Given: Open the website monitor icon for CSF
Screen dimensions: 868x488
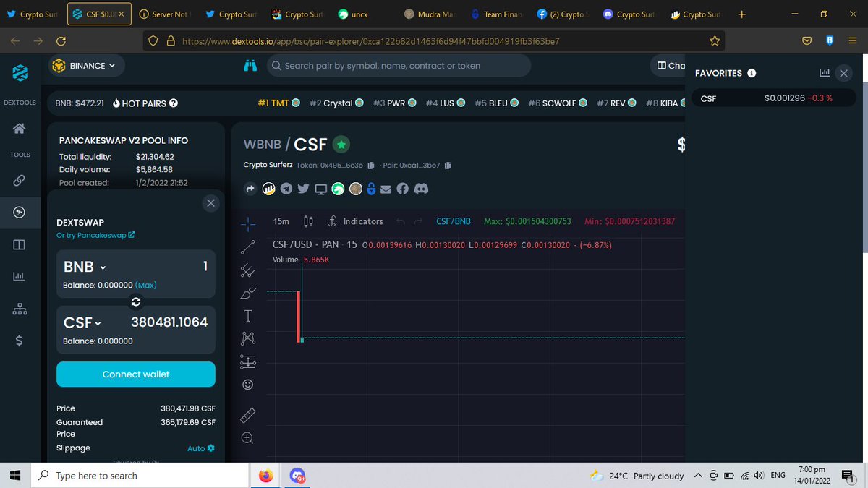Looking at the screenshot, I should pyautogui.click(x=320, y=189).
